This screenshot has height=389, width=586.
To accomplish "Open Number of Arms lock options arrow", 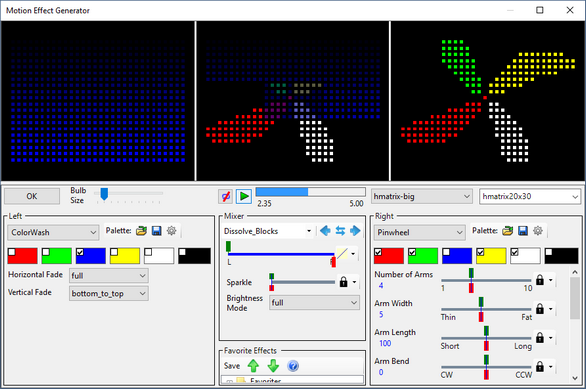I will click(x=550, y=280).
